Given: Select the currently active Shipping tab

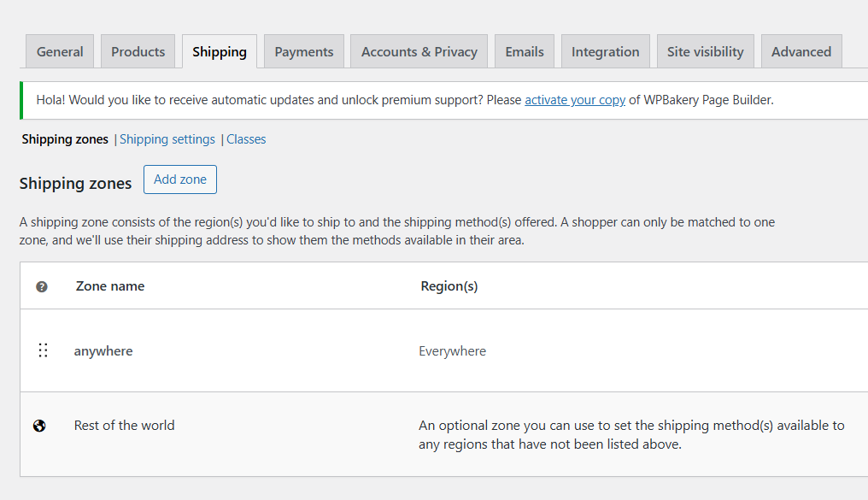Looking at the screenshot, I should click(219, 51).
